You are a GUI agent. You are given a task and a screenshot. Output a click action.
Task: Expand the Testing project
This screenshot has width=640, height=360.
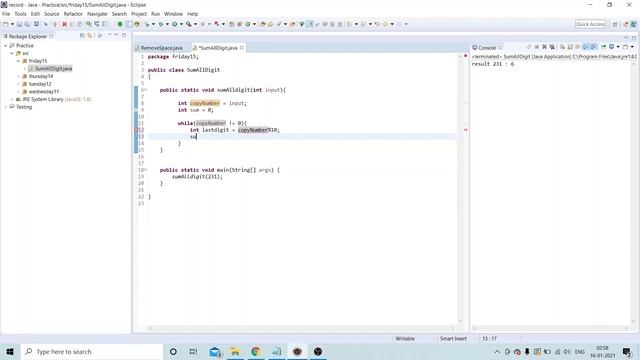(x=6, y=107)
